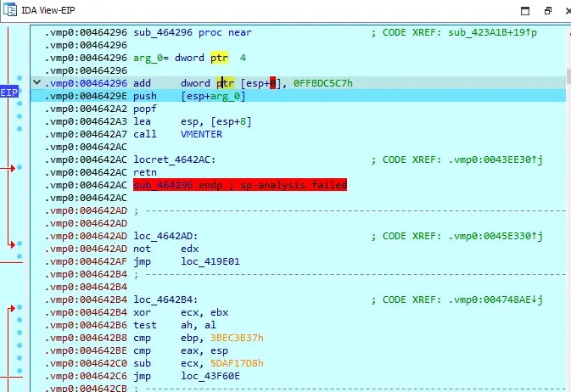The height and width of the screenshot is (392, 571).
Task: Click red sp-analysis failed endp line
Action: (240, 185)
